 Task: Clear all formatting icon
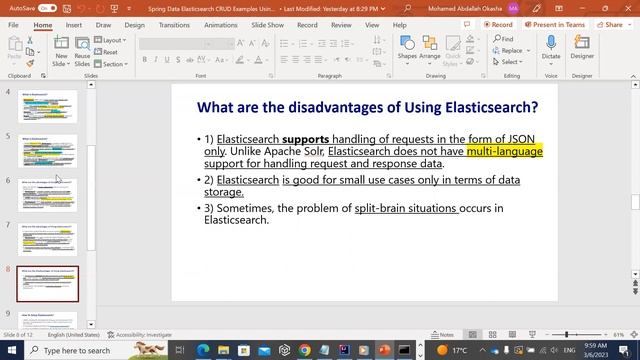(x=265, y=43)
